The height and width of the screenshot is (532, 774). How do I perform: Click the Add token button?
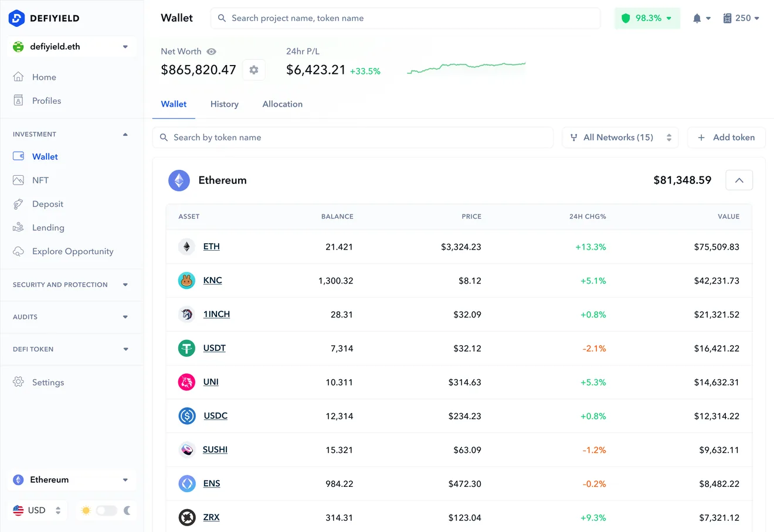click(x=727, y=138)
